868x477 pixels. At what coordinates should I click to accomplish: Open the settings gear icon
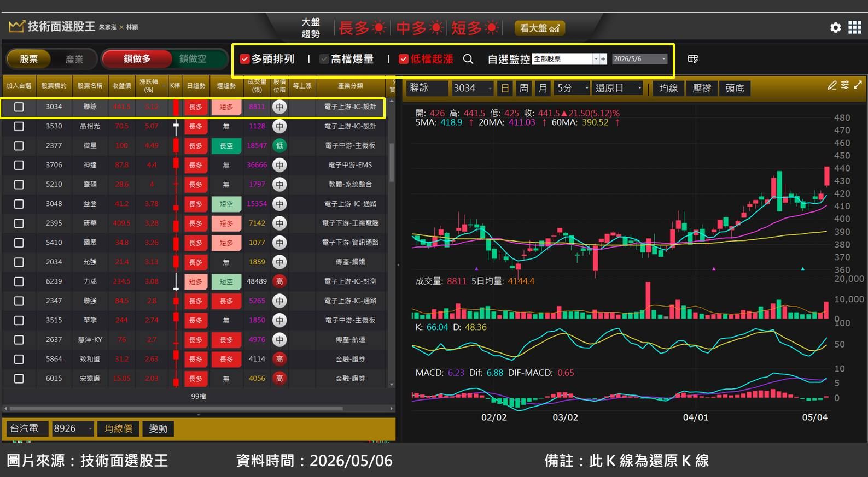click(x=835, y=27)
